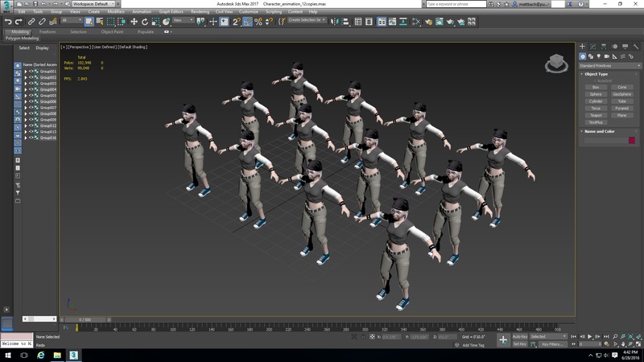Click the Key Filters button
The image size is (644, 362).
click(x=553, y=344)
